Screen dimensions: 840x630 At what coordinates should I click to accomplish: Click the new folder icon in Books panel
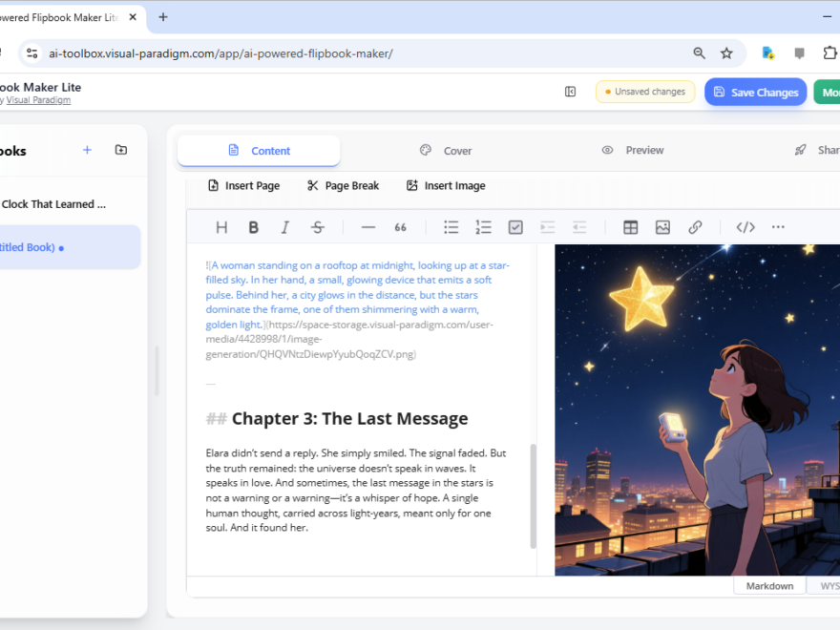click(120, 150)
